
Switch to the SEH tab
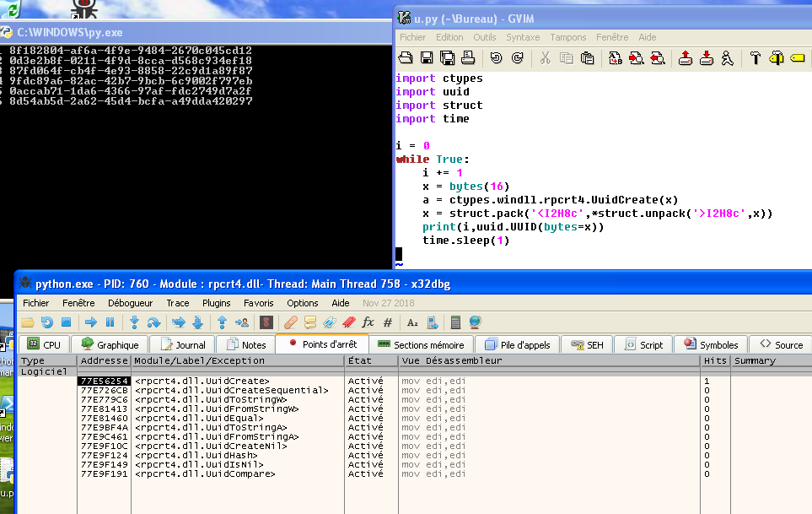tap(587, 344)
